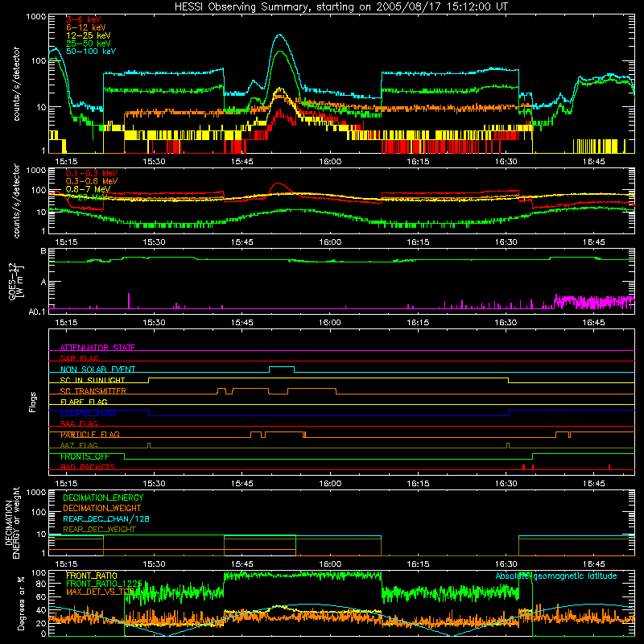Screen dimensions: 644x644
Task: Click the 0.3-0.8 MeV legend label
Action: (92, 181)
